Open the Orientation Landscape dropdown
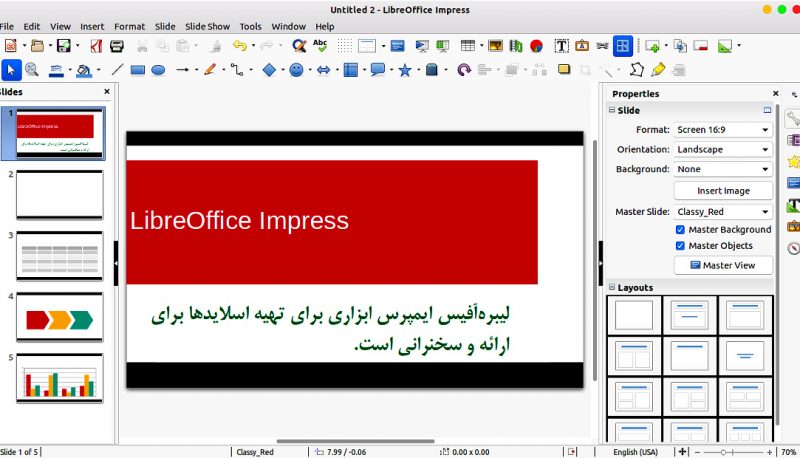The image size is (800, 458). (723, 149)
